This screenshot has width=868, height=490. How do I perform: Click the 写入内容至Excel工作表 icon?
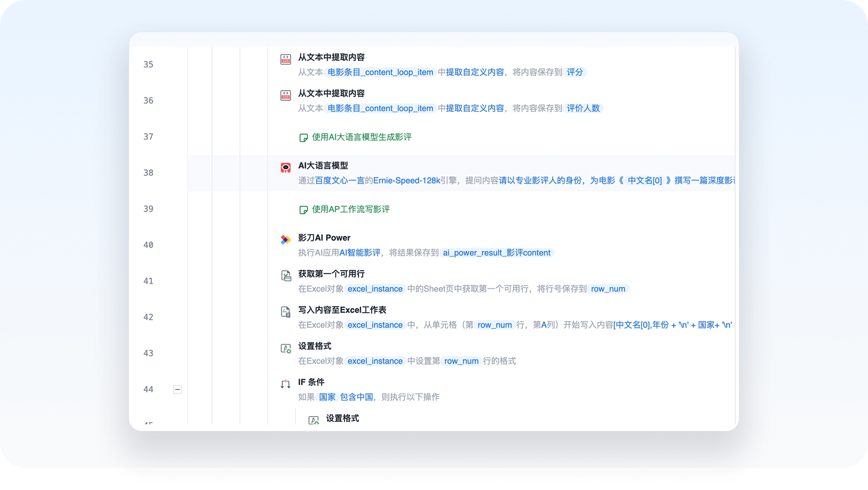click(285, 312)
